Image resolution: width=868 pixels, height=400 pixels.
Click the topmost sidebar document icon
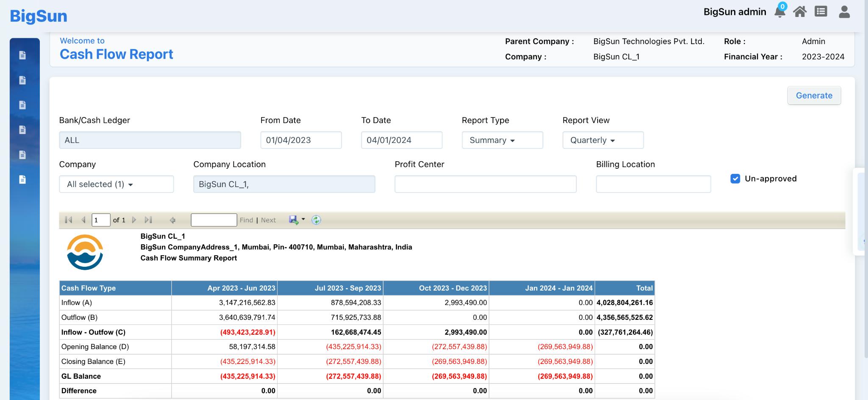(23, 55)
